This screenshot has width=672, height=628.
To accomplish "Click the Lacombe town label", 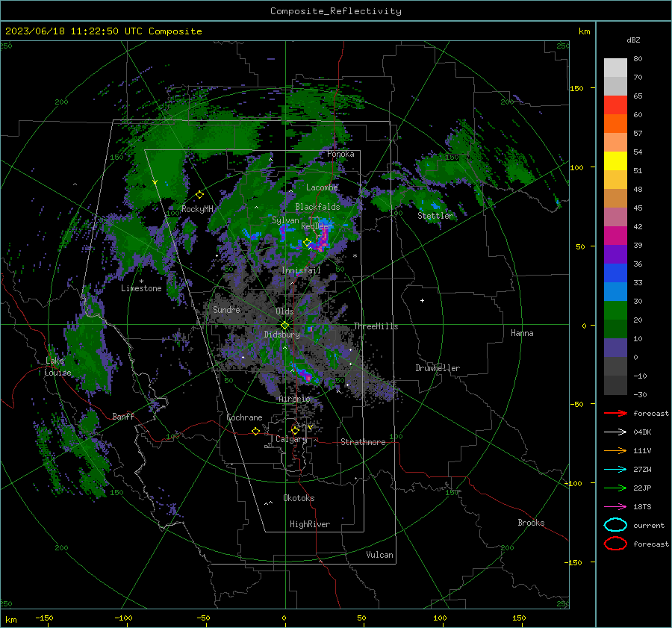I will [322, 187].
